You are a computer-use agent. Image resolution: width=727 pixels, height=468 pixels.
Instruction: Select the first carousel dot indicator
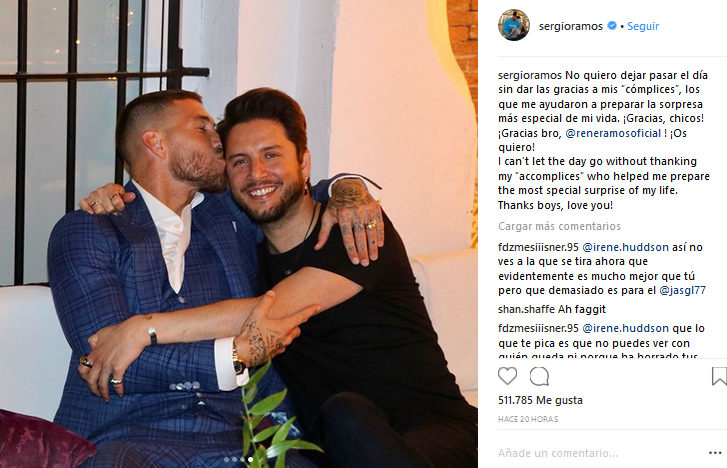click(226, 460)
